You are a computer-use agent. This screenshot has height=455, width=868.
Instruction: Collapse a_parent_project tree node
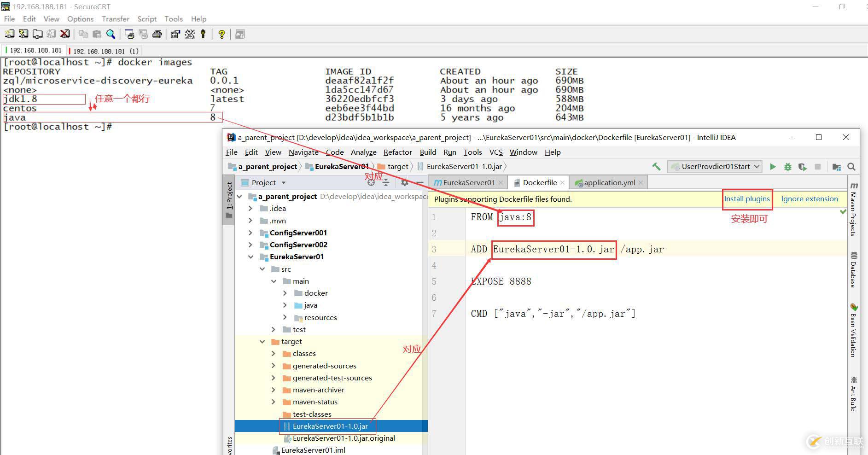(x=239, y=197)
